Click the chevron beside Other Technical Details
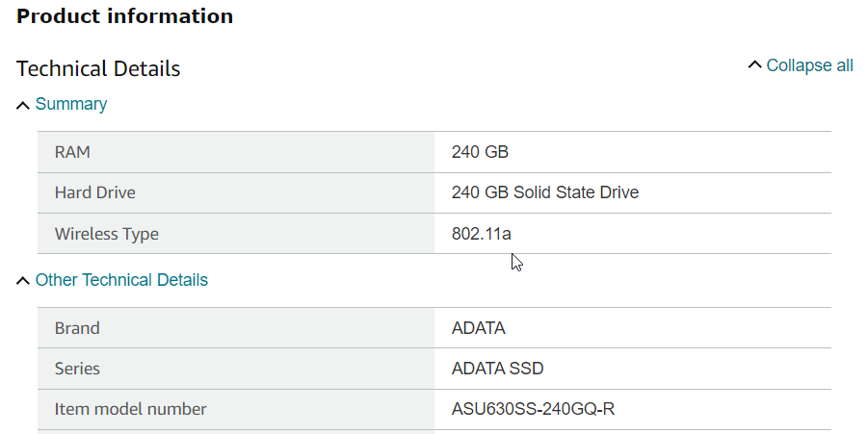The height and width of the screenshot is (434, 868). click(x=23, y=281)
